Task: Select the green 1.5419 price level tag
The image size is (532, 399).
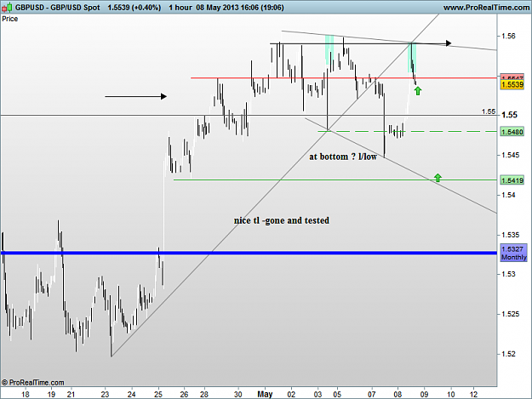Action: coord(512,180)
